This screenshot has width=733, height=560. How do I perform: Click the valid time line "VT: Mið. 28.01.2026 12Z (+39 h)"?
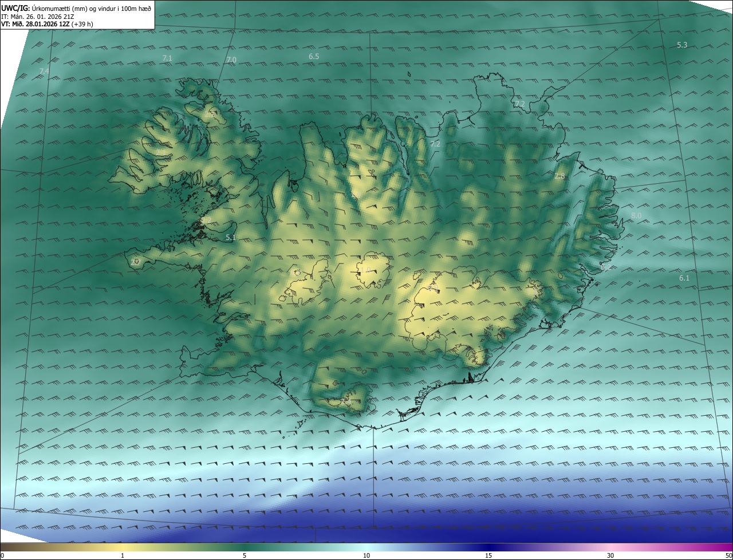[48, 24]
